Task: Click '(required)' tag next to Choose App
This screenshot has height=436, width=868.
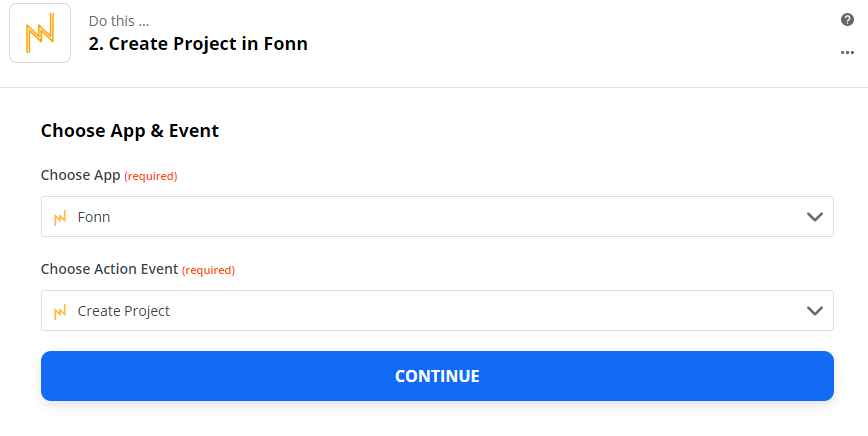Action: 151,177
